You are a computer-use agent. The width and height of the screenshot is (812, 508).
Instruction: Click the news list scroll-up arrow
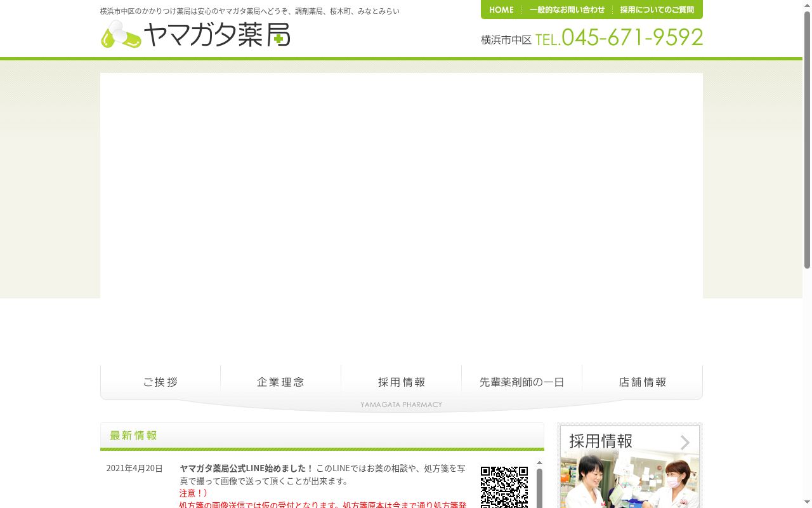(540, 463)
